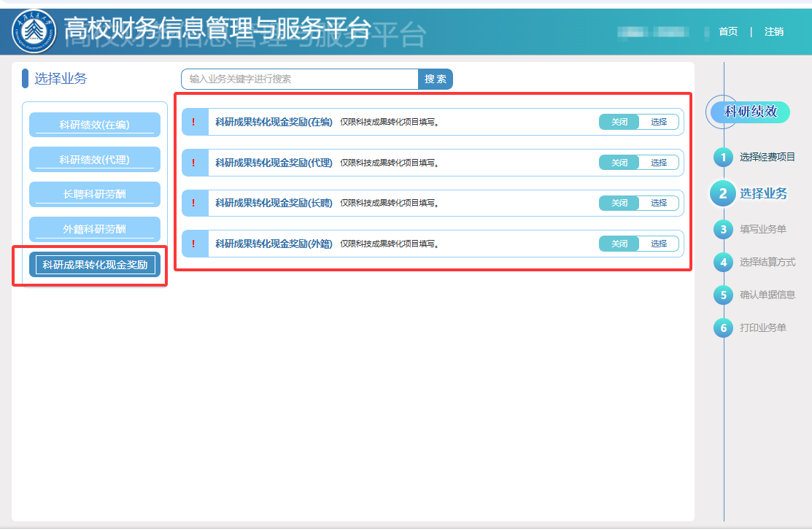812x531 pixels.
Task: Focus the business keyword search field
Action: (x=299, y=79)
